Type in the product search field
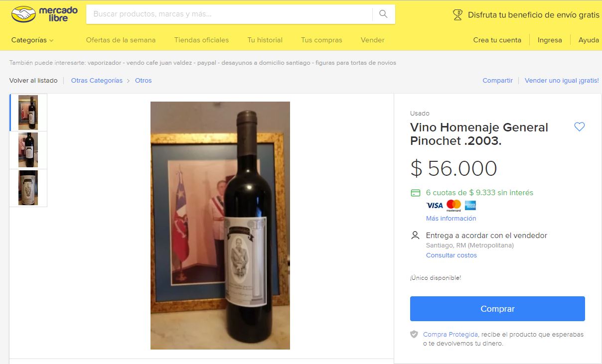Screen dimensions: 602x364 (x=229, y=14)
